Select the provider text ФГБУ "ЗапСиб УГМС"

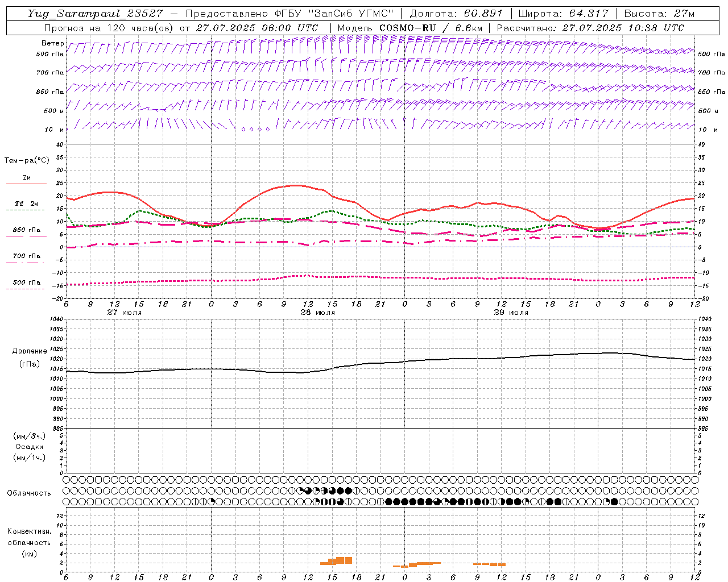[334, 14]
